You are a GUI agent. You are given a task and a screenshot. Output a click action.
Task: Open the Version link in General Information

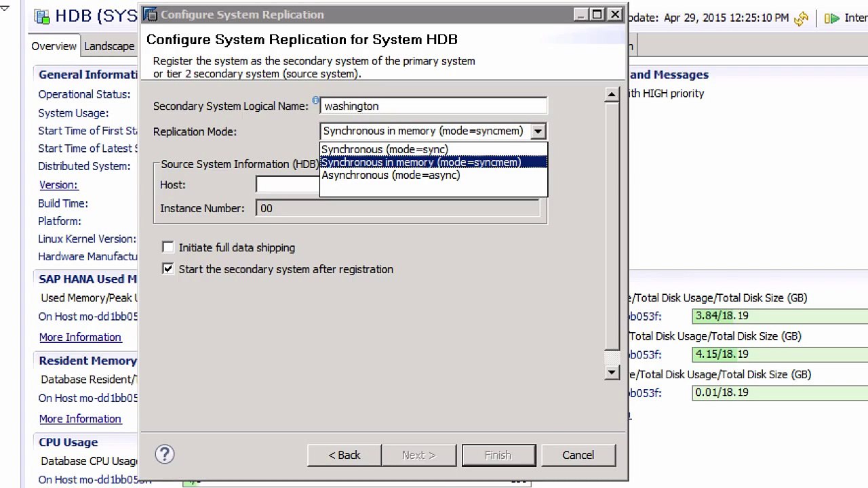[58, 184]
